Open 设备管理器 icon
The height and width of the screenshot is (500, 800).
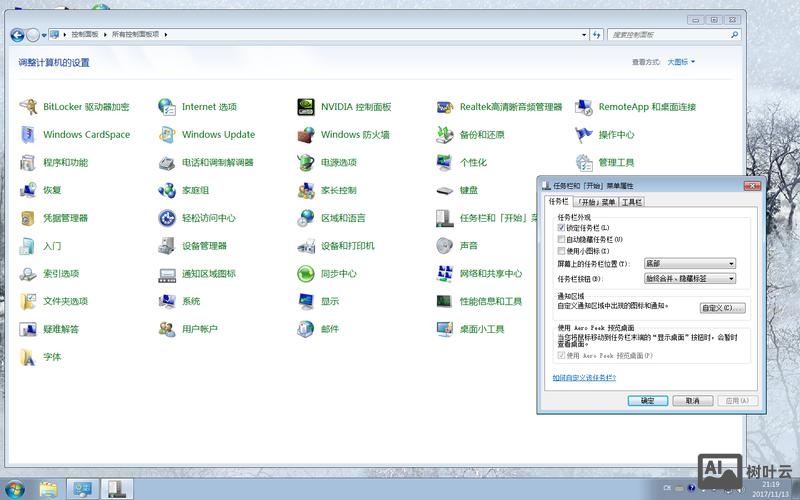(x=167, y=246)
